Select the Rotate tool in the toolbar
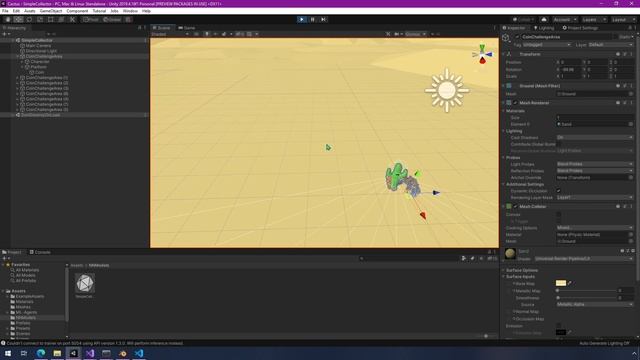 pos(29,19)
